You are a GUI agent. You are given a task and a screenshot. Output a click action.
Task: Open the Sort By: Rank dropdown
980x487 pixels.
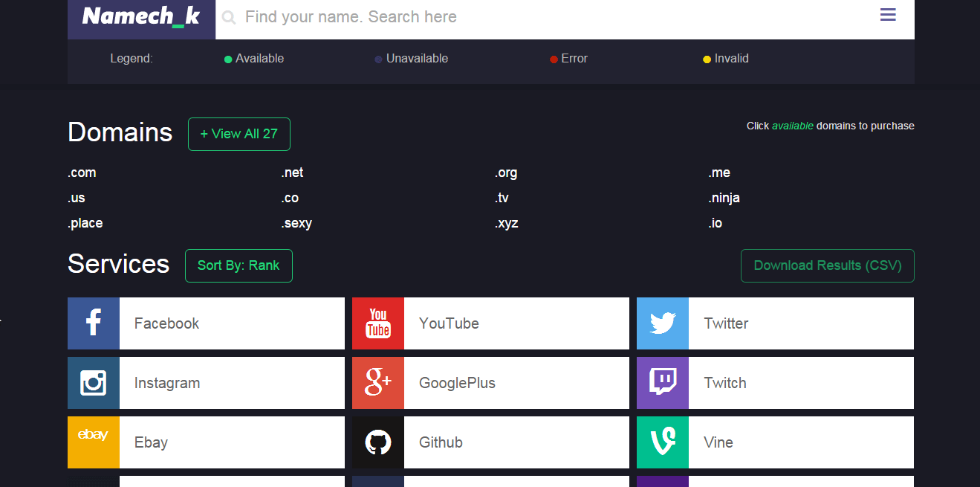tap(238, 265)
